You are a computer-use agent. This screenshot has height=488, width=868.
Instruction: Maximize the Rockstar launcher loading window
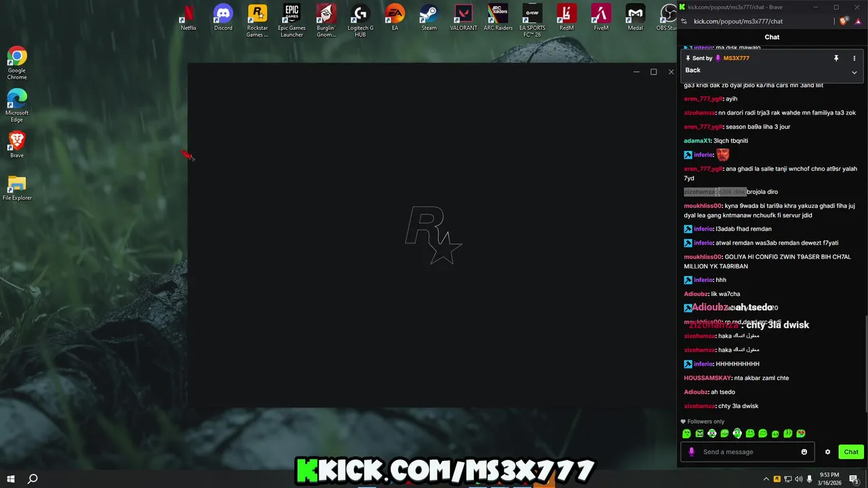[x=654, y=72]
